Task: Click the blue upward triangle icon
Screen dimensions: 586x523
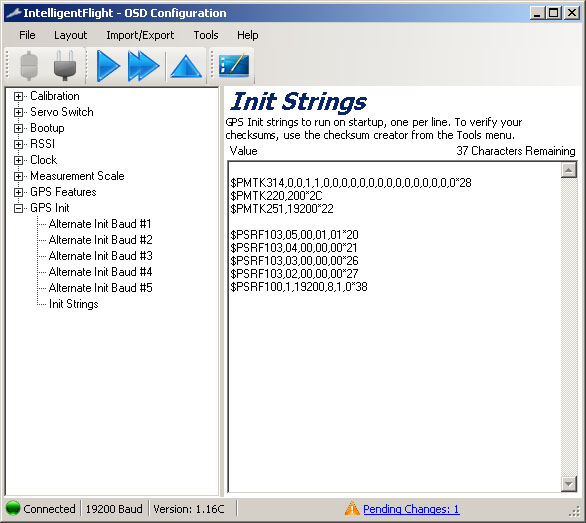Action: click(186, 67)
